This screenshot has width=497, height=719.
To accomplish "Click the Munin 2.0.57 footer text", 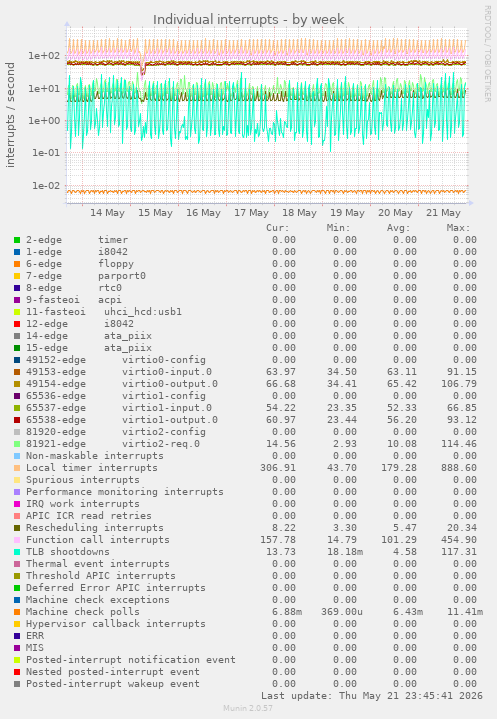I will click(x=248, y=708).
